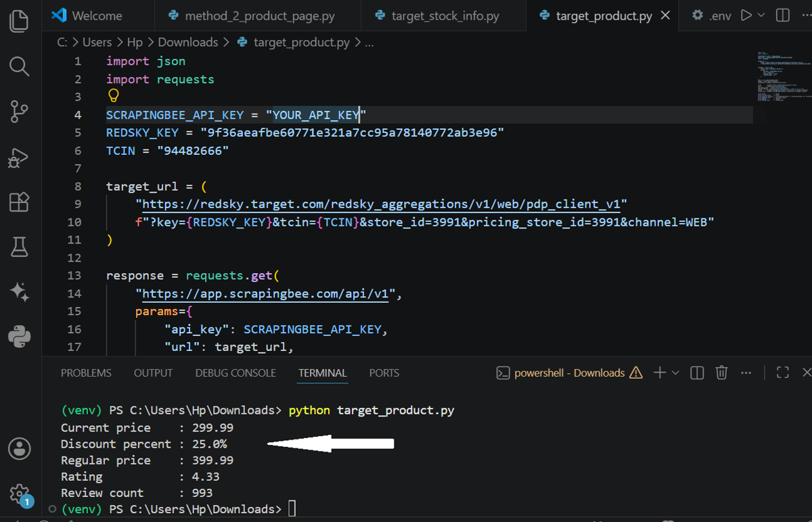Image resolution: width=812 pixels, height=522 pixels.
Task: Focus the terminal prompt cursor at bottom
Action: pyautogui.click(x=292, y=509)
